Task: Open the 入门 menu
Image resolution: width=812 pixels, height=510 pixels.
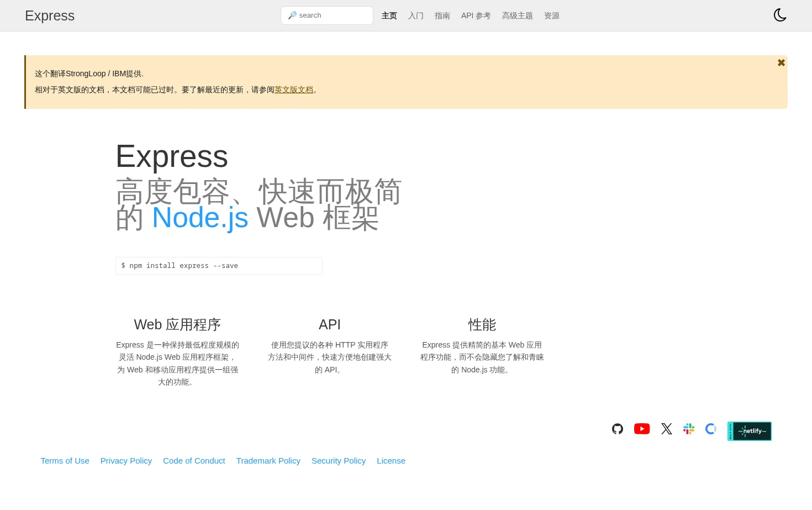Action: click(x=416, y=15)
